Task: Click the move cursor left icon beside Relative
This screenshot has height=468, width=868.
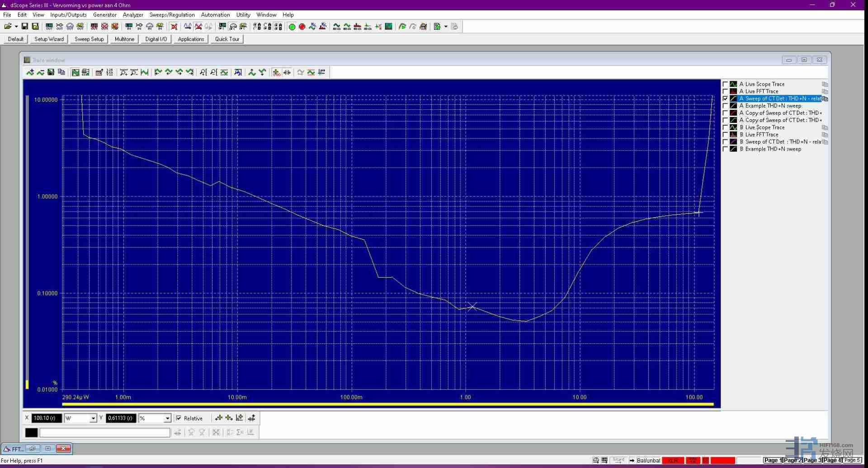Action: click(x=219, y=418)
